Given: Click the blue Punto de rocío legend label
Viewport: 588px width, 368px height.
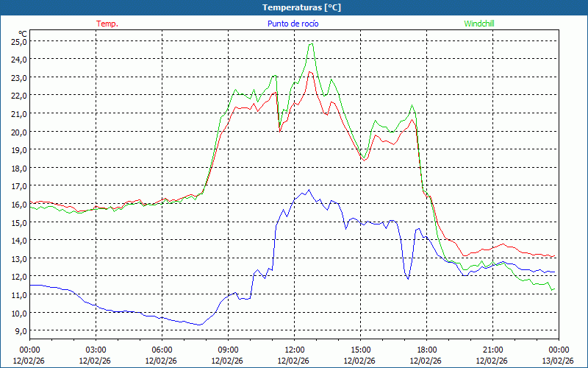Looking at the screenshot, I should (x=293, y=24).
